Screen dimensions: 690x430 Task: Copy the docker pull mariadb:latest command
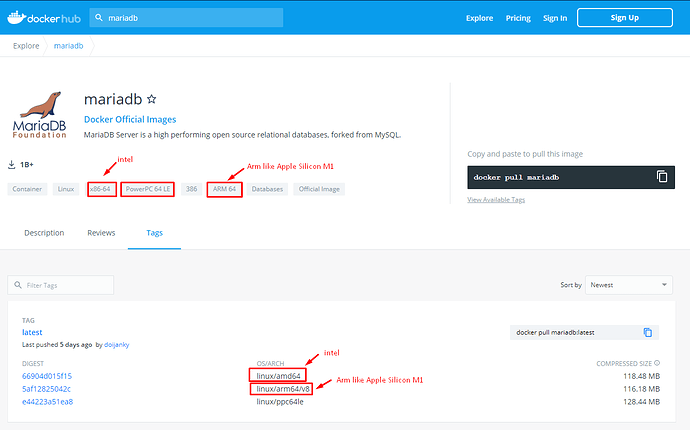point(647,332)
